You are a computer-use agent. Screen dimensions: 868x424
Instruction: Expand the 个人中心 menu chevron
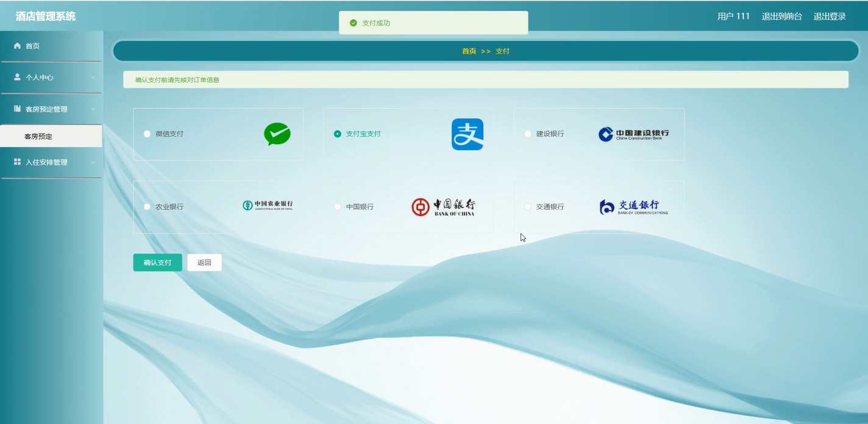coord(93,77)
